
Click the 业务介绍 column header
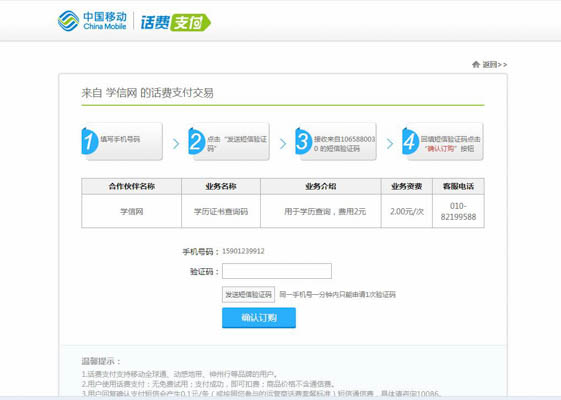(321, 186)
